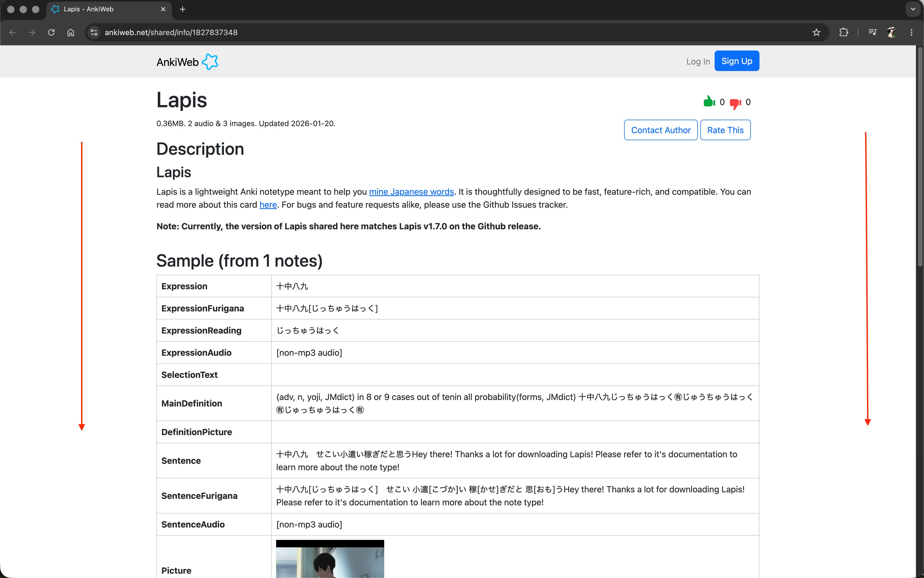This screenshot has width=924, height=578.
Task: Click the Log In link
Action: [x=698, y=62]
